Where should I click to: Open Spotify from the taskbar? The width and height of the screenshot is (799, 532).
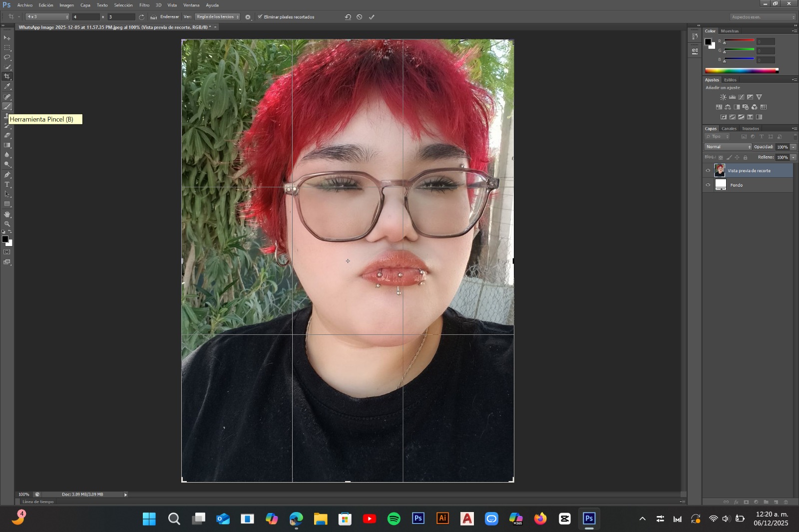pos(394,519)
